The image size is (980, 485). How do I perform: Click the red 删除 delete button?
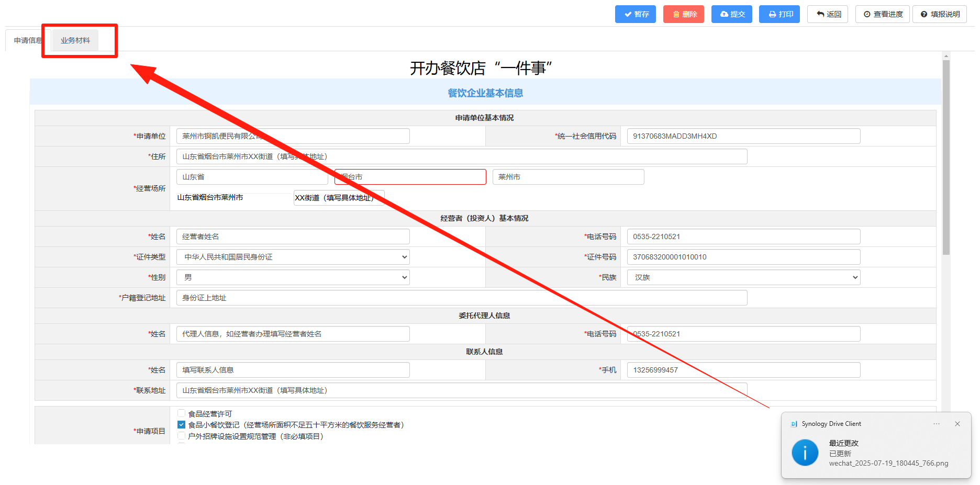pos(683,14)
